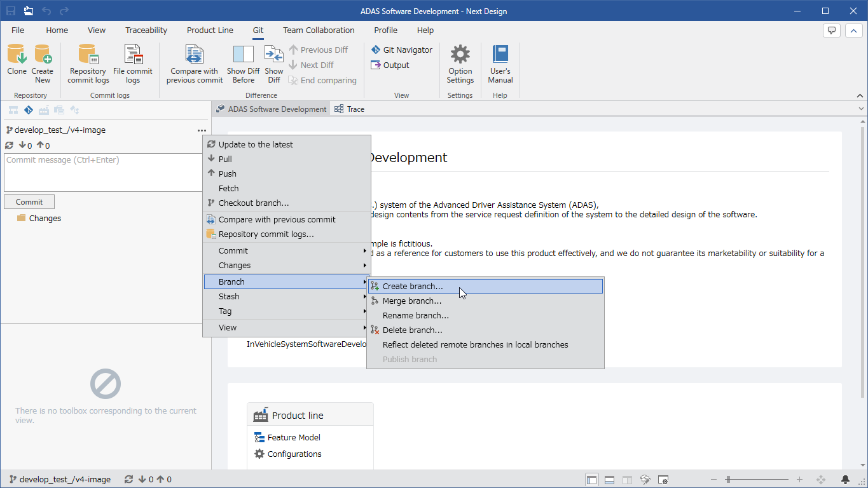Click the branch name in the status bar

pos(60,480)
